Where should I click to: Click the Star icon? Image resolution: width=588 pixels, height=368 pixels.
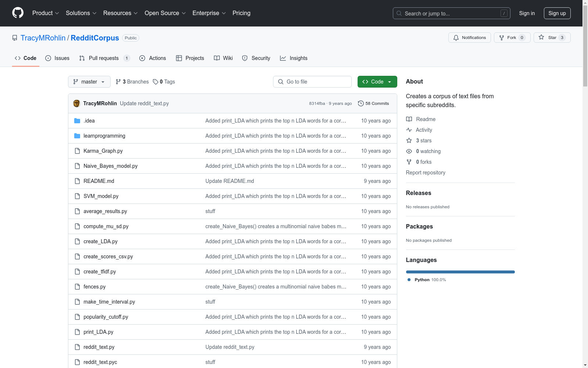[x=541, y=37]
